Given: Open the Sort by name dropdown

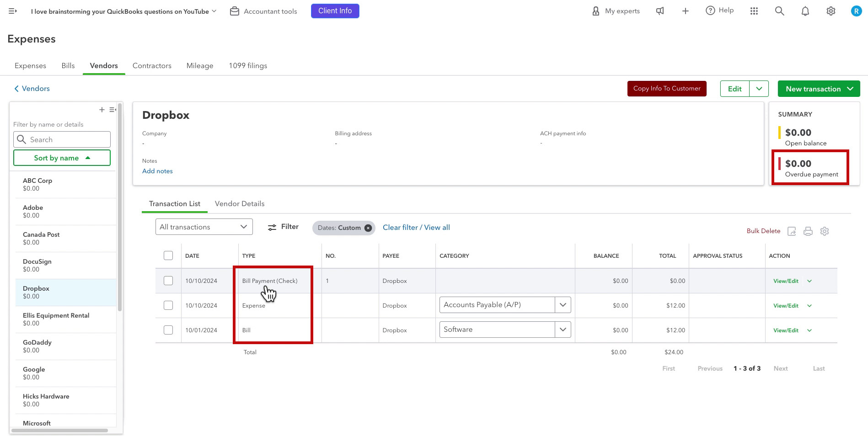Looking at the screenshot, I should click(62, 158).
